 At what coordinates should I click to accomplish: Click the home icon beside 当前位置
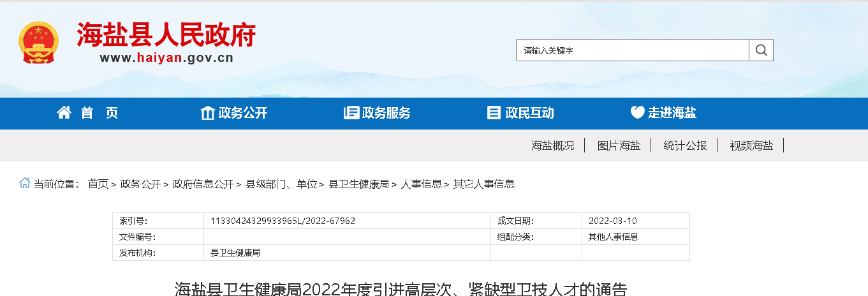coord(25,183)
